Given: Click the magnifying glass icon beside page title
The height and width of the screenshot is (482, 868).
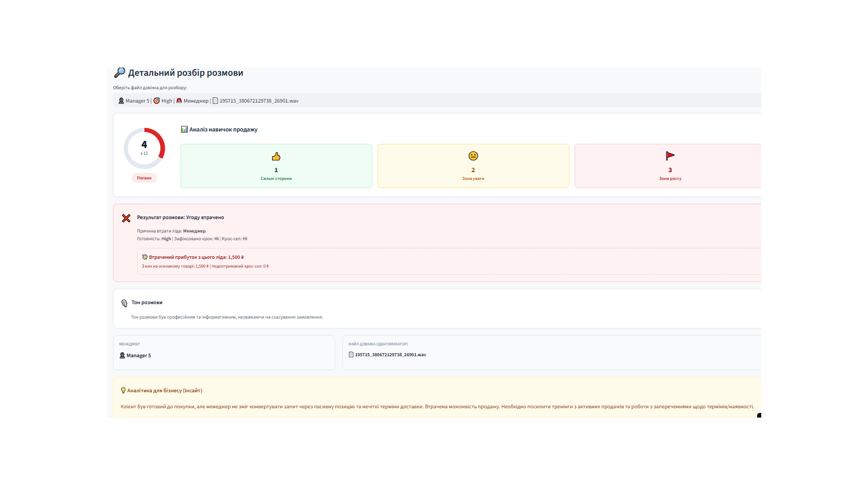Looking at the screenshot, I should pos(120,73).
